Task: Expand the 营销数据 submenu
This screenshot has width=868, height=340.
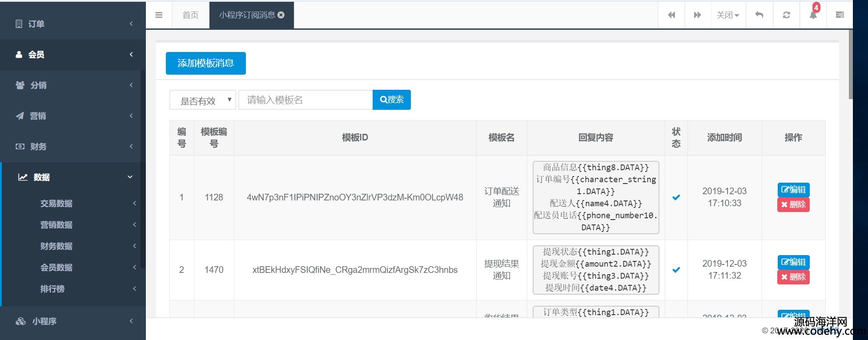Action: [x=73, y=225]
